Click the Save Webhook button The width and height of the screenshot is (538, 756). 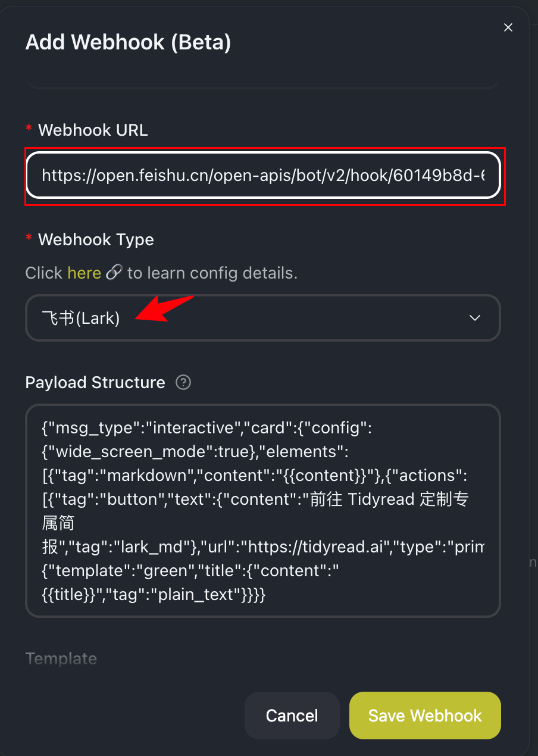click(425, 715)
